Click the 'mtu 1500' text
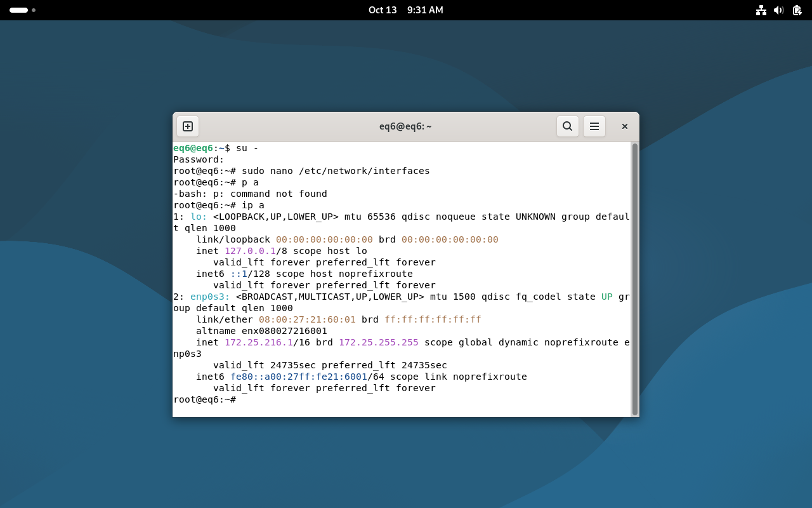Viewport: 812px width, 508px height. click(x=453, y=297)
